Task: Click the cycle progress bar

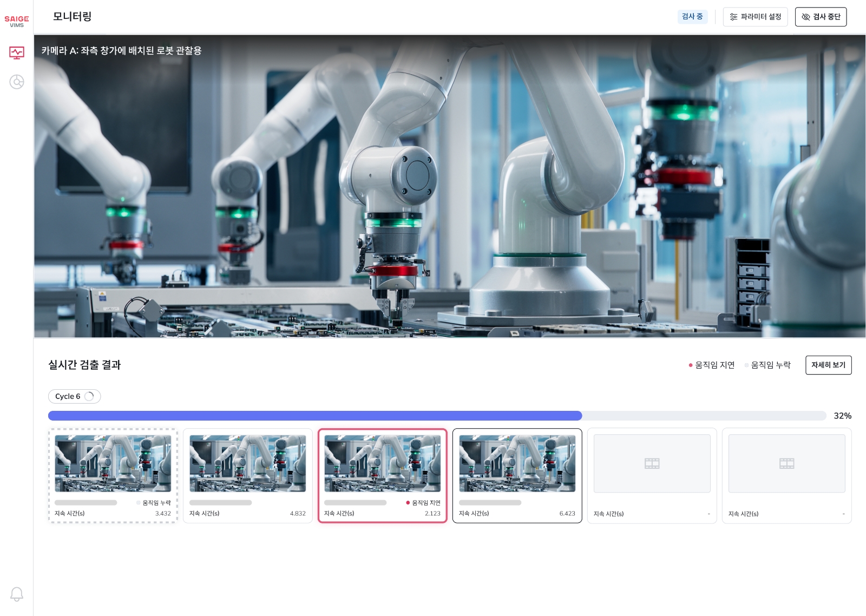Action: 437,416
